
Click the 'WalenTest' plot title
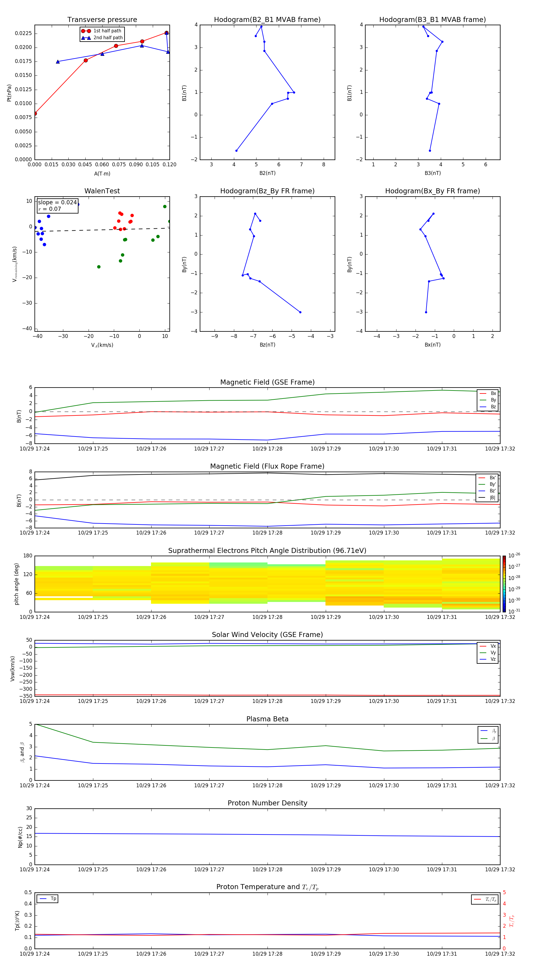pyautogui.click(x=102, y=191)
